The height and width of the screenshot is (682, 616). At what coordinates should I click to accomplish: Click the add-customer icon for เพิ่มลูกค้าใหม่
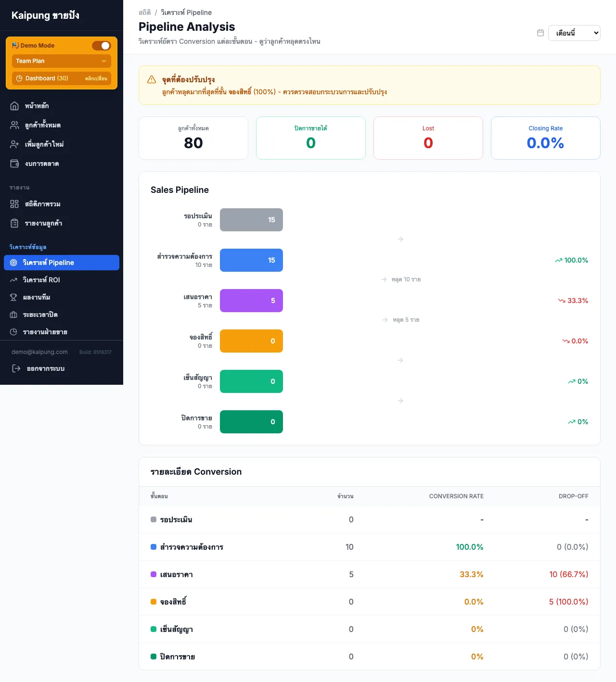[14, 144]
